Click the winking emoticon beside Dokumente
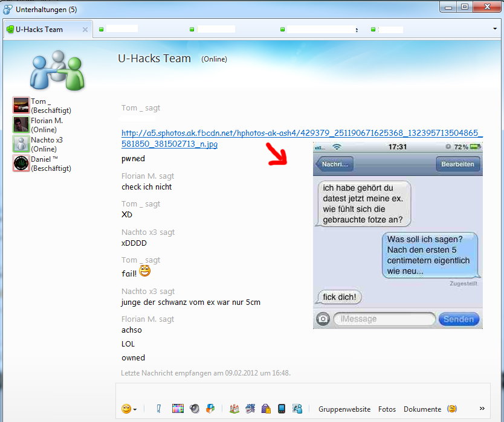This screenshot has height=422, width=504. click(451, 409)
